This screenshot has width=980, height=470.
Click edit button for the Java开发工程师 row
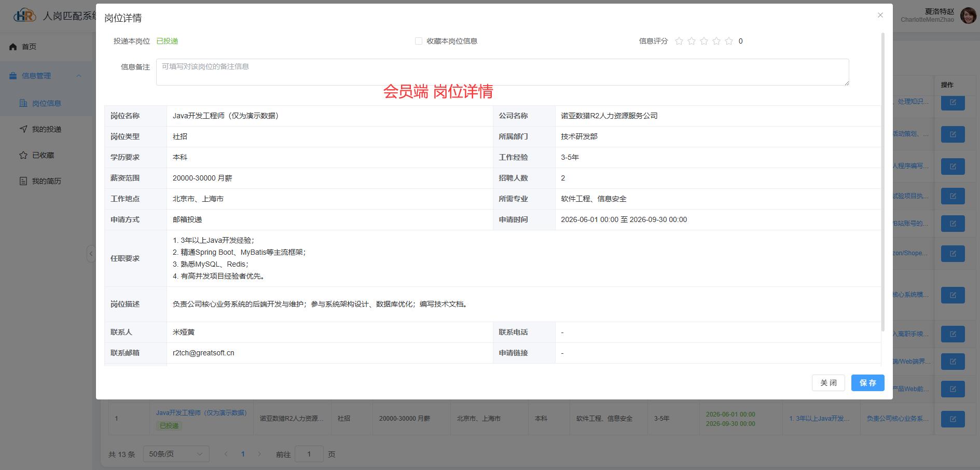pyautogui.click(x=953, y=419)
